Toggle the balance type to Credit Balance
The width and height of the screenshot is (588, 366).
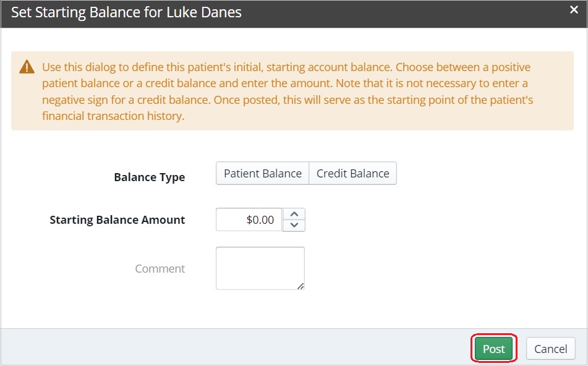click(352, 173)
